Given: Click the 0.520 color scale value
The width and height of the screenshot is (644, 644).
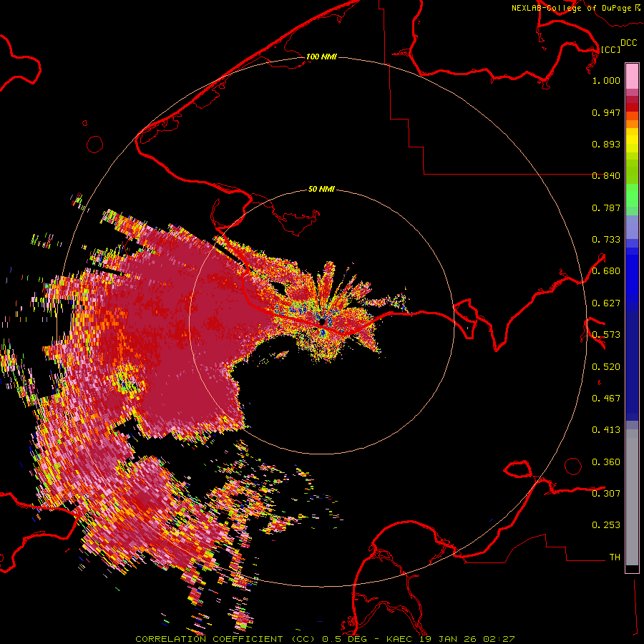Looking at the screenshot, I should tap(606, 367).
